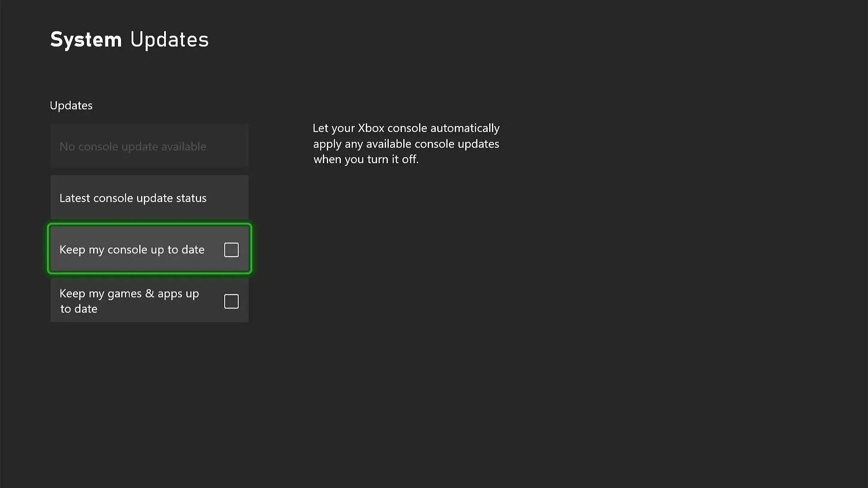868x488 pixels.
Task: Click the Updates section heading
Action: coord(71,106)
